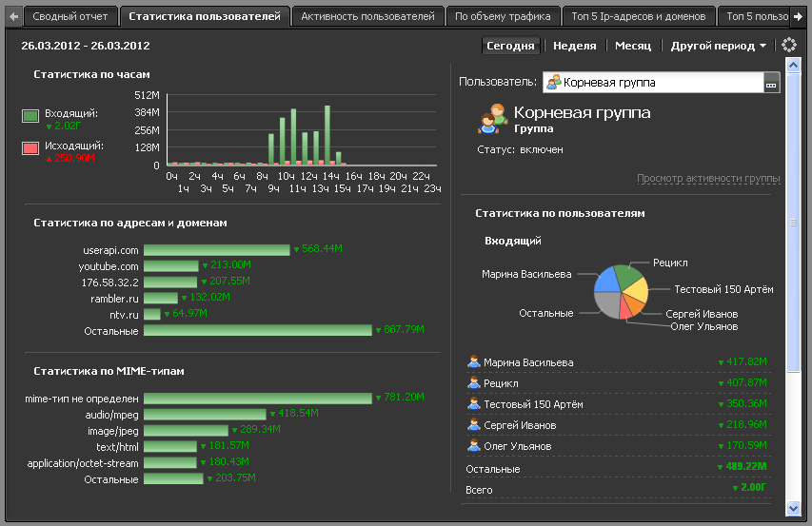This screenshot has width=812, height=526.
Task: Click the Просмотр активности группы link
Action: [708, 178]
